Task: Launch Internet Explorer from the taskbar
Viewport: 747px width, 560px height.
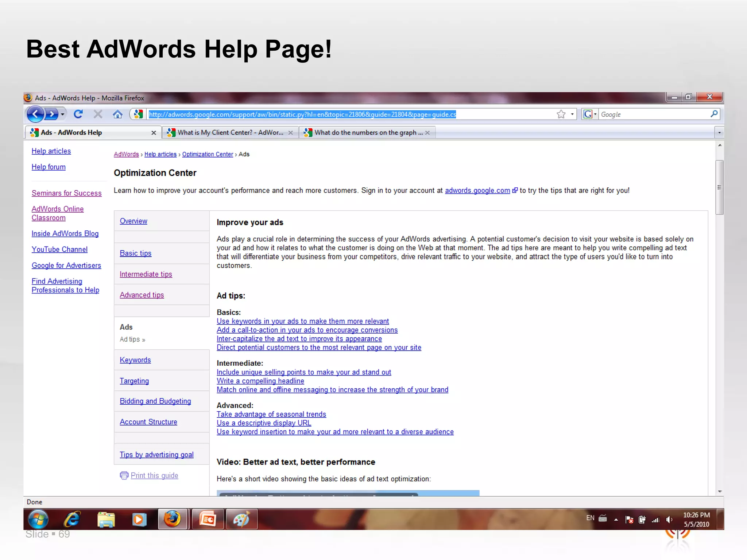Action: (x=72, y=519)
